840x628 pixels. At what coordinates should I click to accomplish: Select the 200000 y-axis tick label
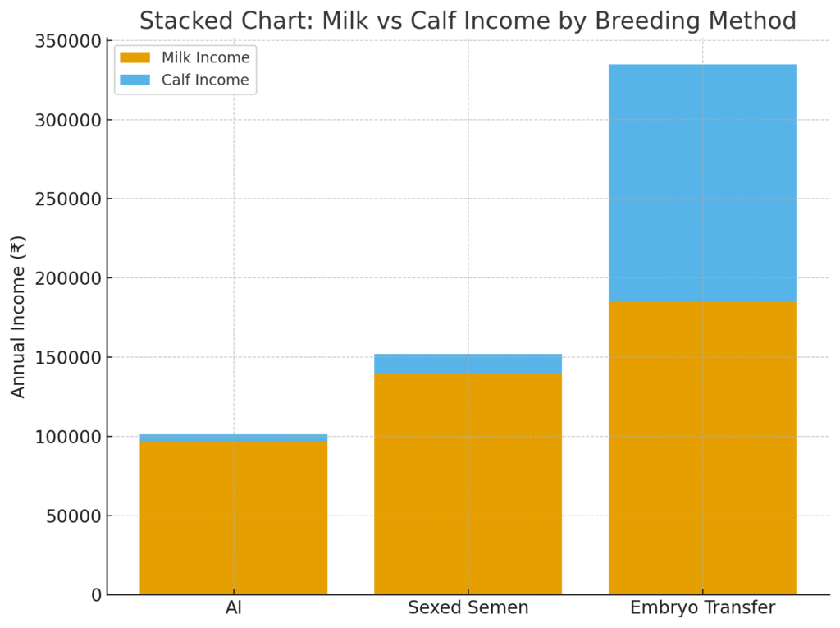pyautogui.click(x=69, y=278)
